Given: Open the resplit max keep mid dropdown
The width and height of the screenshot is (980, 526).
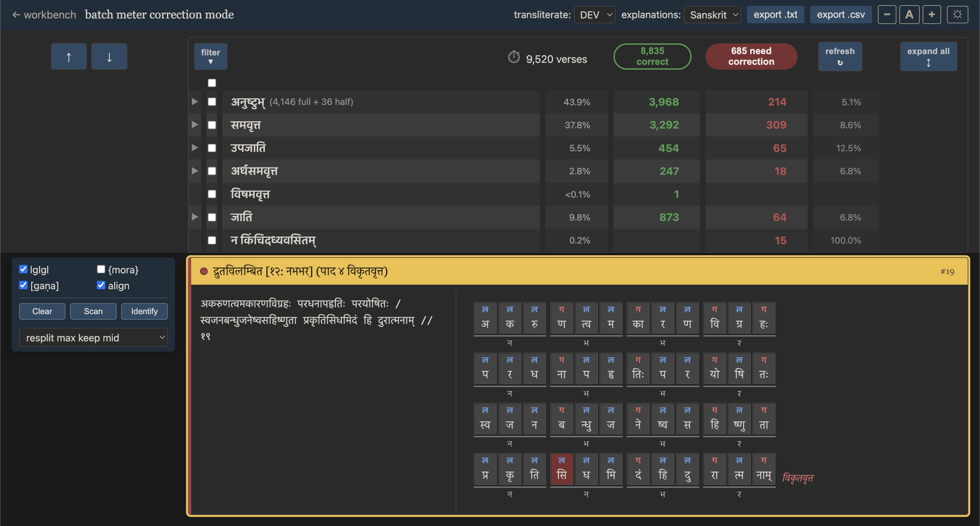Looking at the screenshot, I should pos(93,338).
